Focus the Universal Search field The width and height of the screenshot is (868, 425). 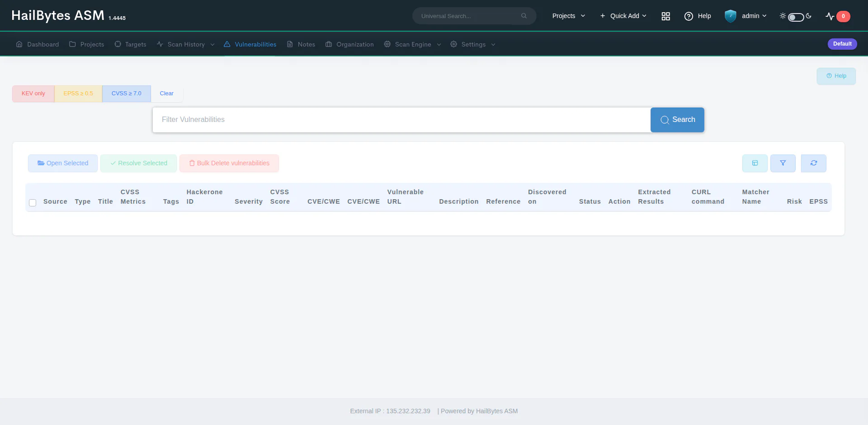(x=474, y=16)
